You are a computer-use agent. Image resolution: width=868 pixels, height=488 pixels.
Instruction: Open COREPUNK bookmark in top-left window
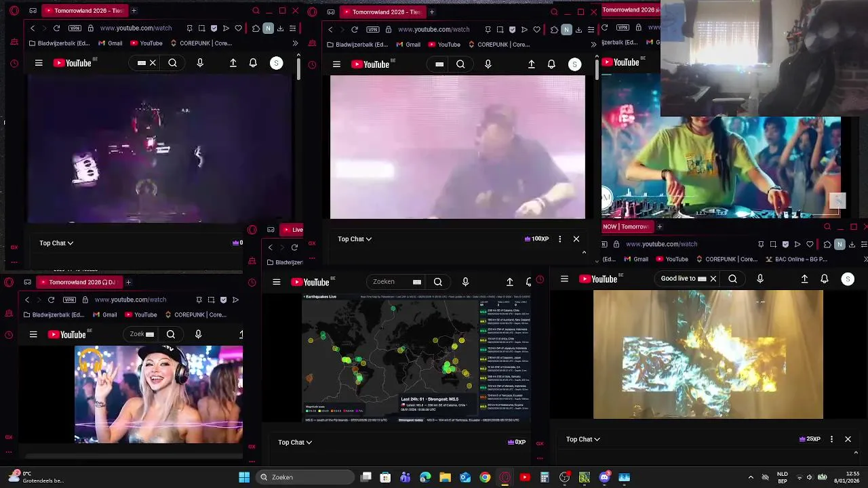coord(201,43)
